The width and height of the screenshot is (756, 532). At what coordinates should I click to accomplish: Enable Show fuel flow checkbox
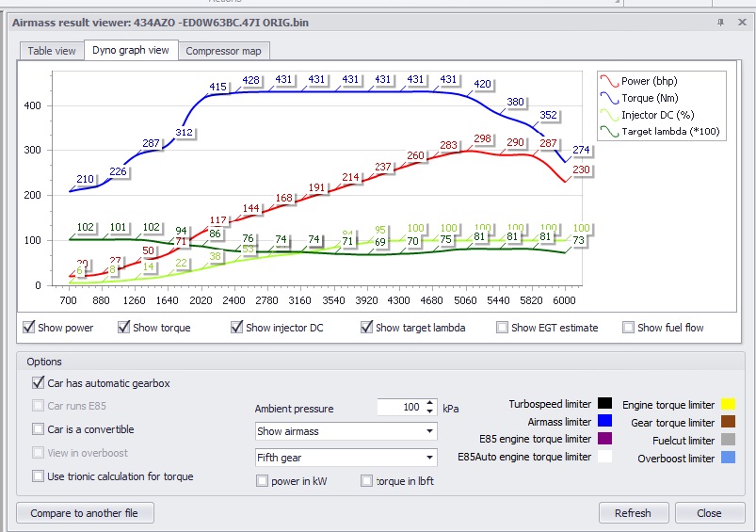[x=628, y=328]
